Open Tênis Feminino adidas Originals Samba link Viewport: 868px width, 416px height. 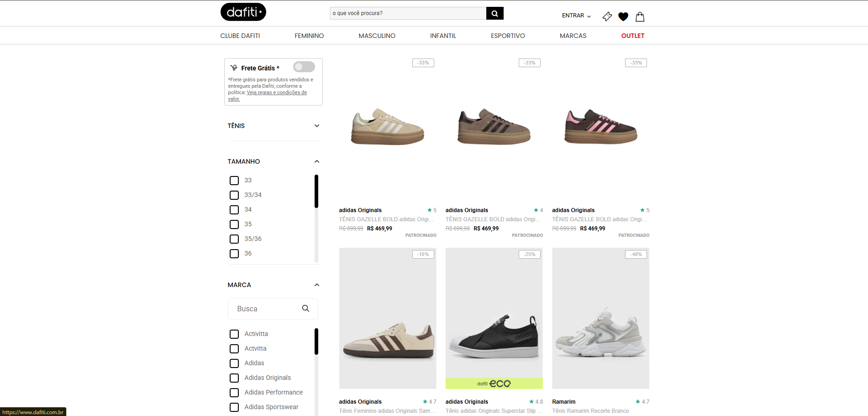[387, 411]
